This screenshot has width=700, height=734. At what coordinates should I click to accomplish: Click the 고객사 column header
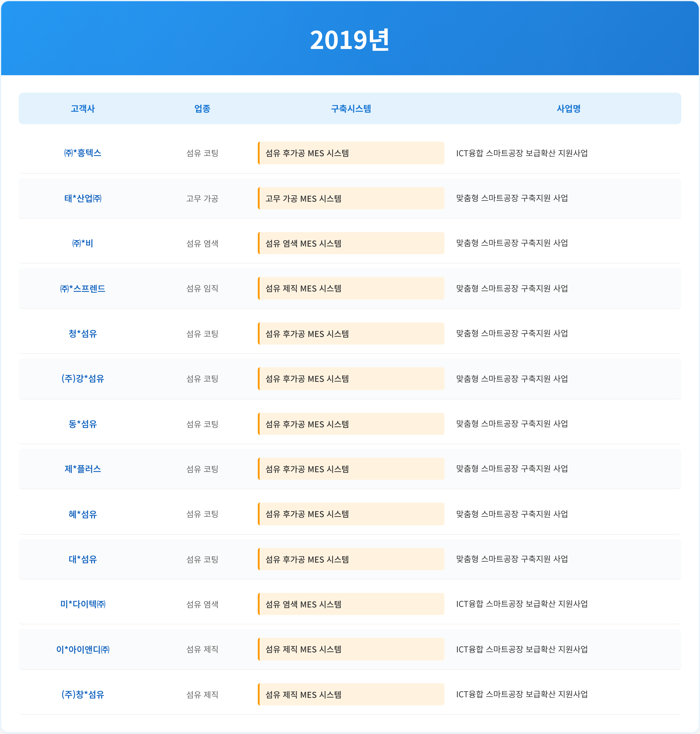(83, 108)
